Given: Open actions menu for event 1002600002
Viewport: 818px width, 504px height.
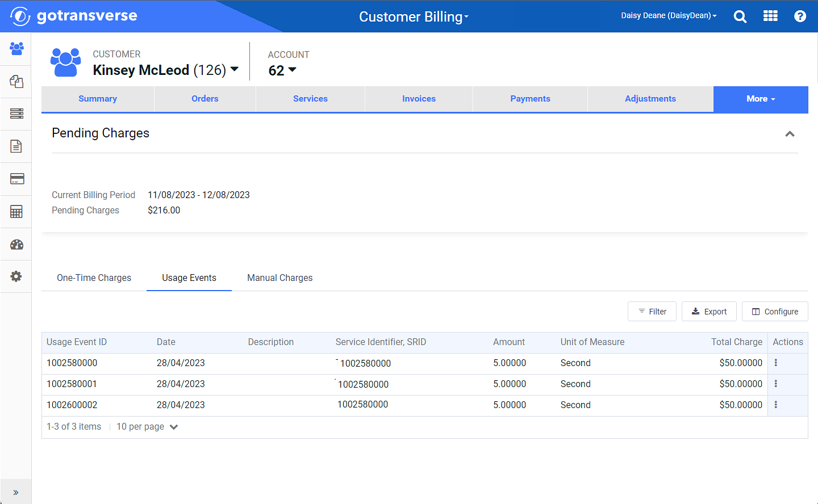Looking at the screenshot, I should [x=776, y=405].
